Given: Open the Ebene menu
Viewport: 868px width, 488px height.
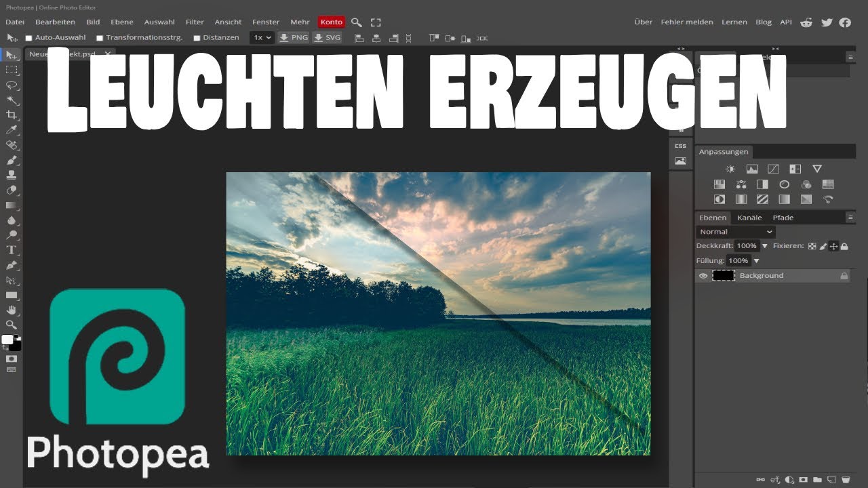Looking at the screenshot, I should click(x=122, y=22).
